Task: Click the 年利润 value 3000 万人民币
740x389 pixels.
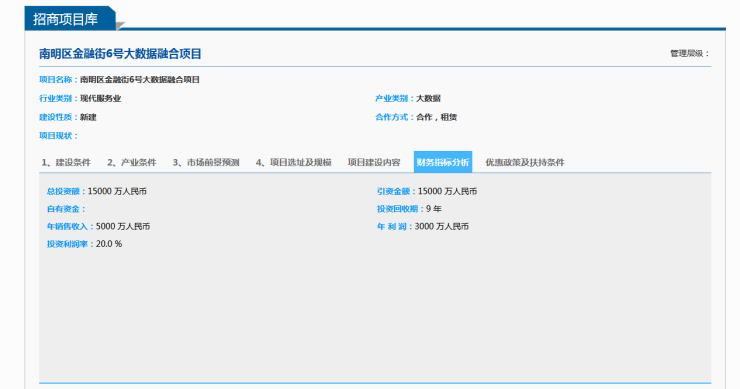Action: pos(442,227)
